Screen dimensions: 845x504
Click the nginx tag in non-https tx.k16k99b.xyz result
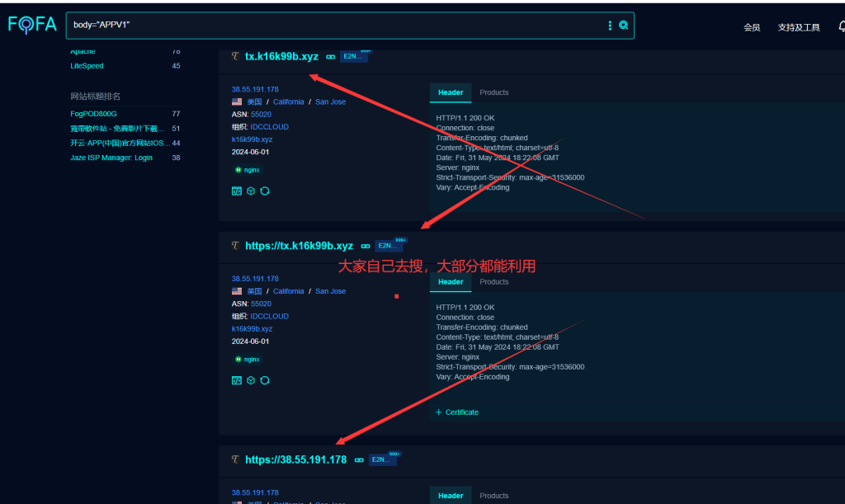(248, 170)
